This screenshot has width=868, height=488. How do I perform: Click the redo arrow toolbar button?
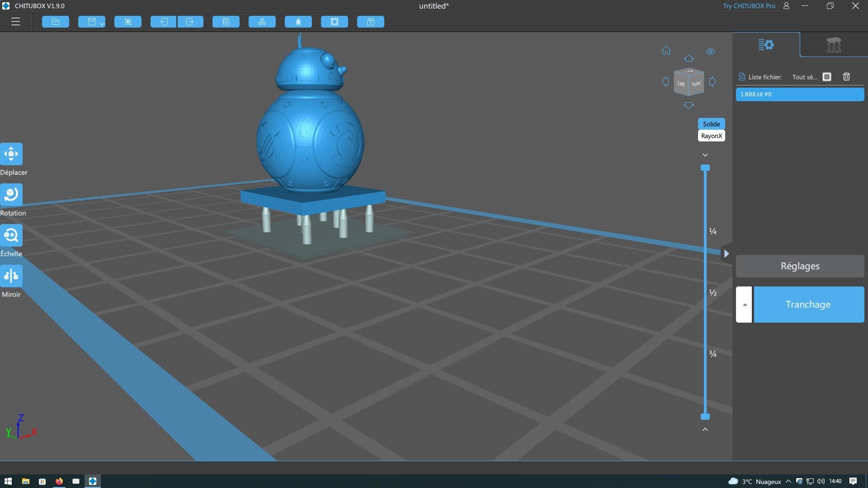click(190, 22)
